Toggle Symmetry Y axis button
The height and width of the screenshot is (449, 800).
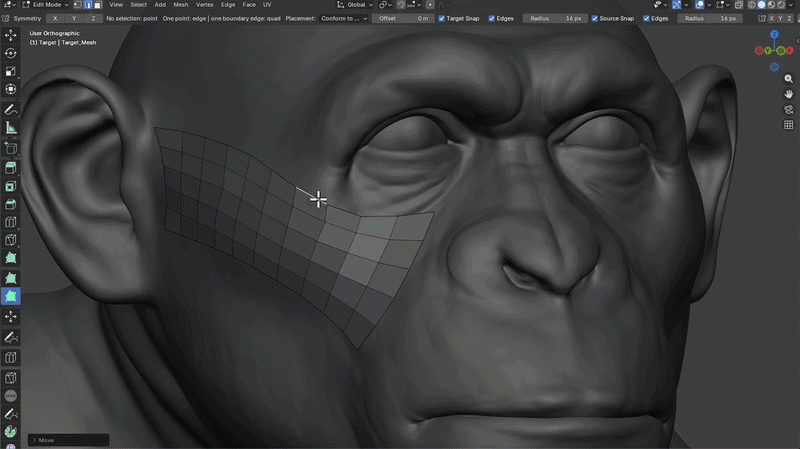pyautogui.click(x=74, y=18)
